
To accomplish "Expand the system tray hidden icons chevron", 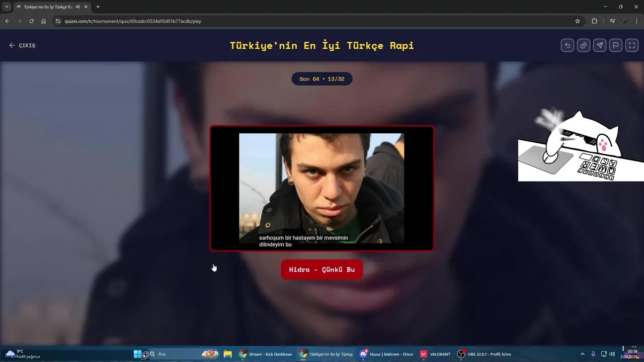I will coord(583,354).
